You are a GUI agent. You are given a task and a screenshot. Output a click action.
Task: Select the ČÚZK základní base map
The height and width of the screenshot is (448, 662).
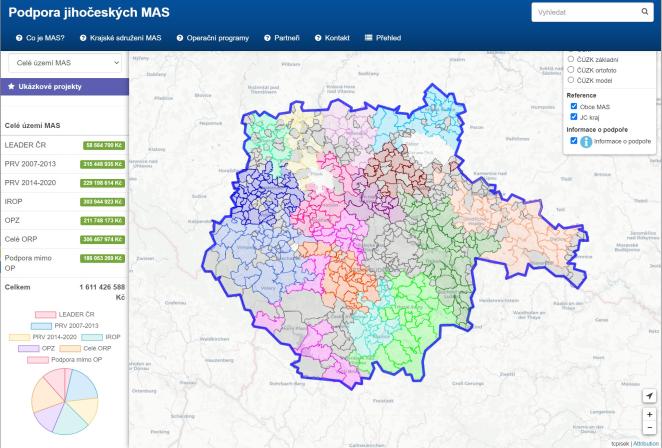[x=571, y=59]
